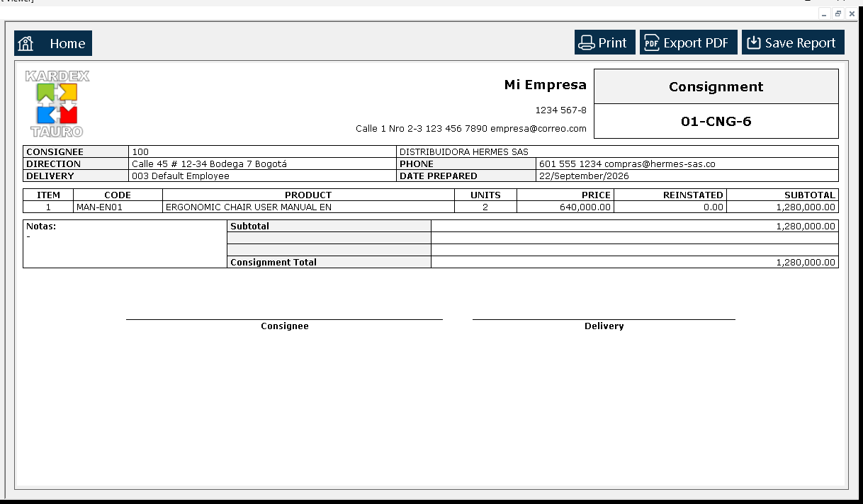Click units value 2

pyautogui.click(x=485, y=207)
